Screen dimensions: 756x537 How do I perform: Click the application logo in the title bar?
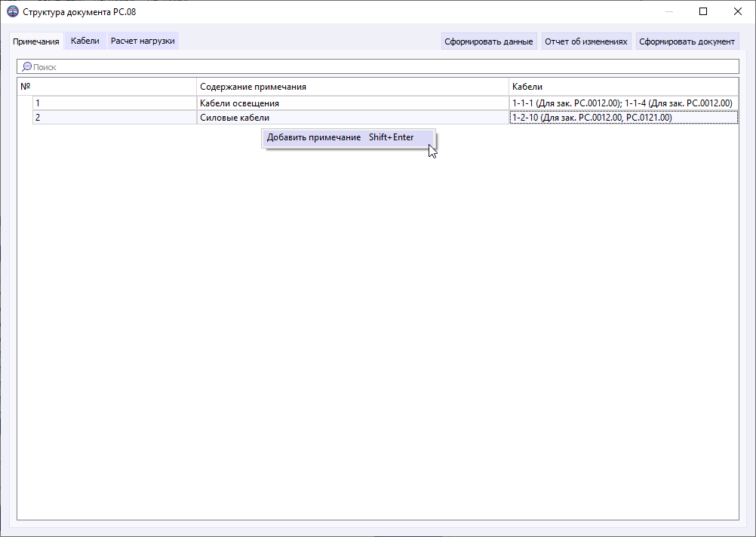10,11
